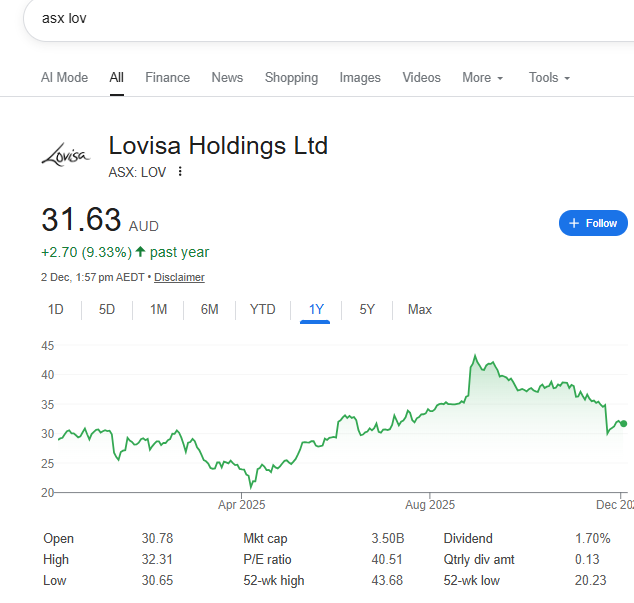Show the Max chart range
Viewport: 634px width, 603px height.
[x=420, y=309]
